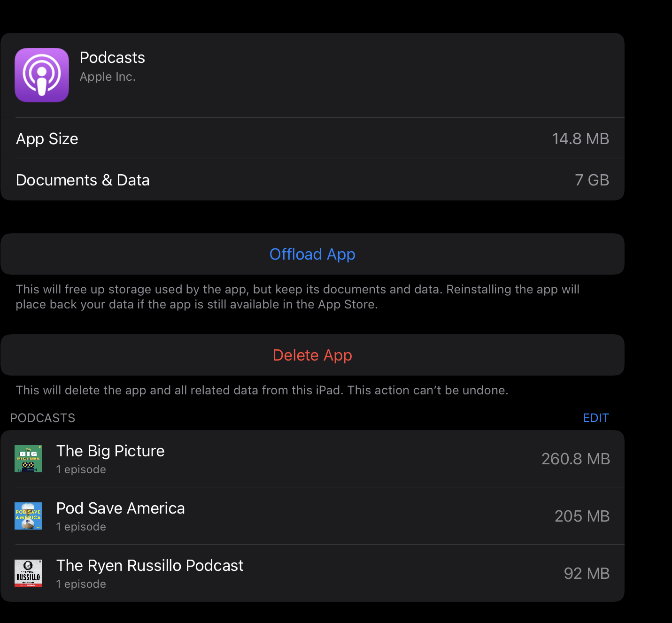This screenshot has width=672, height=623.
Task: Click the delete warning description text
Action: pyautogui.click(x=262, y=390)
